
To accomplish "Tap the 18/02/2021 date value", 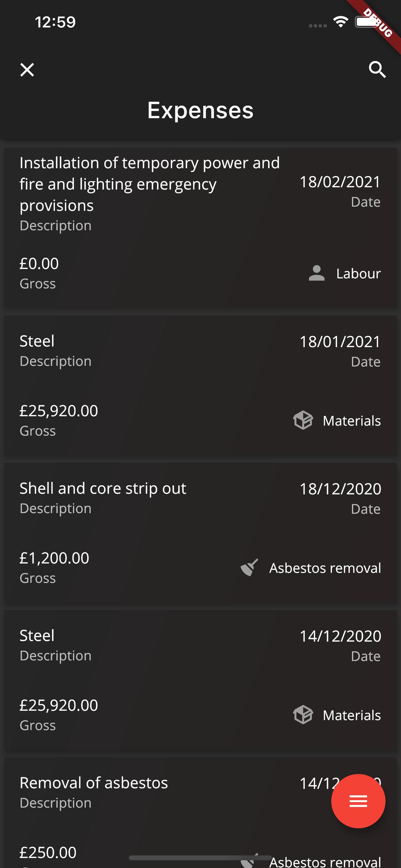I will click(340, 182).
